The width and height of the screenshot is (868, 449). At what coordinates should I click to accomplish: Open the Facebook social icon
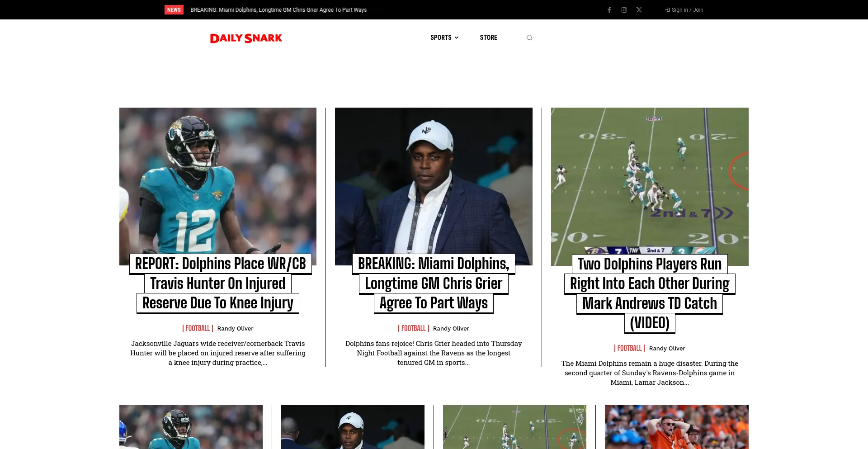(x=609, y=10)
